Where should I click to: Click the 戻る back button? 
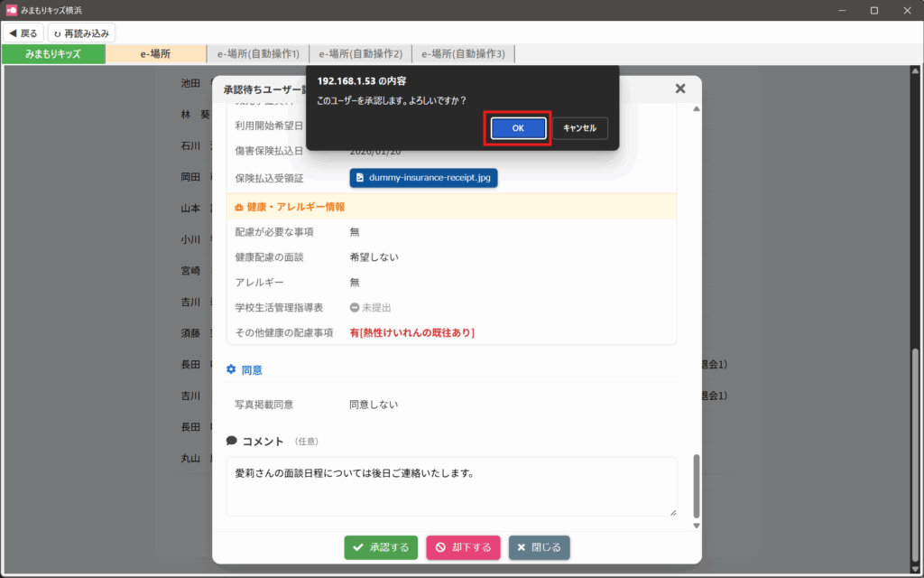(x=23, y=33)
